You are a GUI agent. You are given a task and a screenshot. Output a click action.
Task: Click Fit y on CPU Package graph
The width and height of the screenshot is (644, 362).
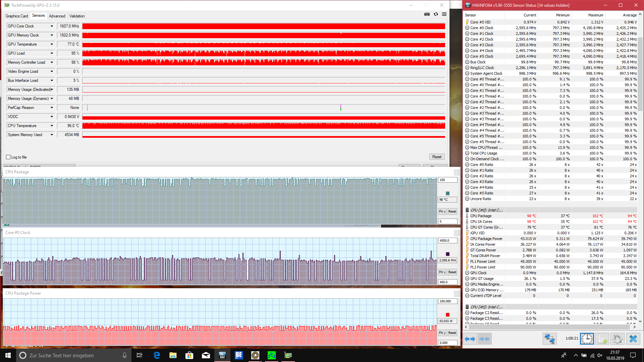point(442,212)
